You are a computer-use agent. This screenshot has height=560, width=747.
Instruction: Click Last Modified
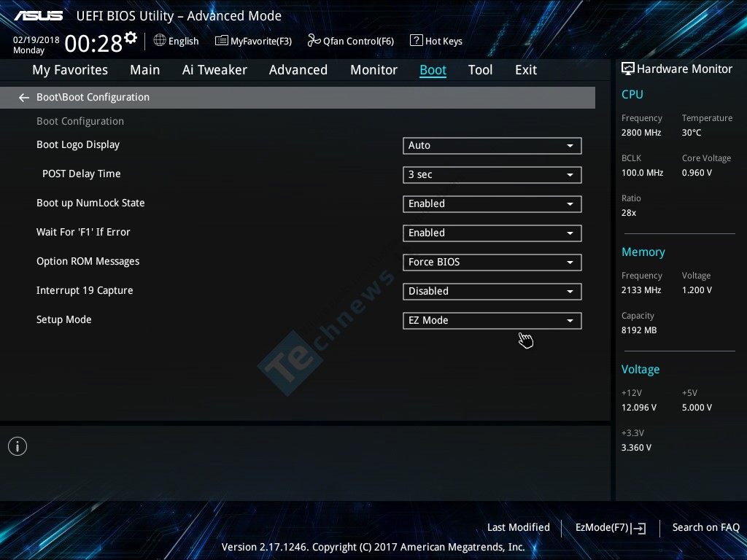[519, 527]
